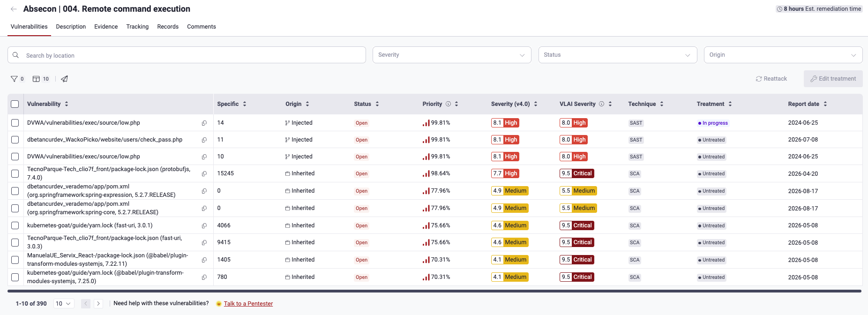The width and height of the screenshot is (868, 315).
Task: Go to the next page arrow
Action: tap(98, 304)
